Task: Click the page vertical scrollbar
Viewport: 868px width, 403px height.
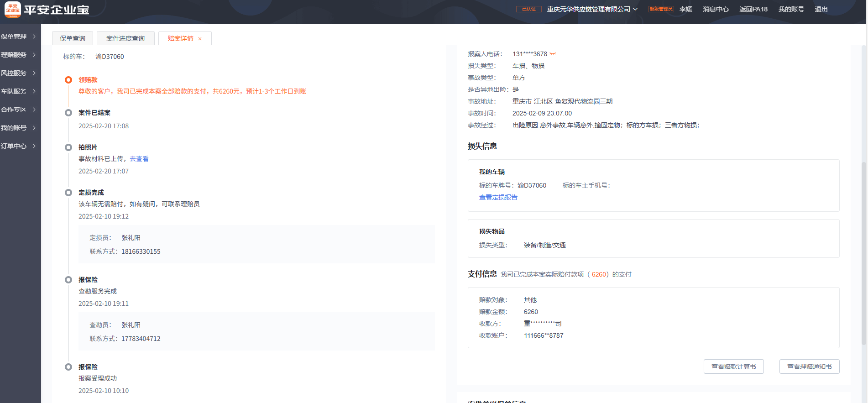Action: (863, 251)
